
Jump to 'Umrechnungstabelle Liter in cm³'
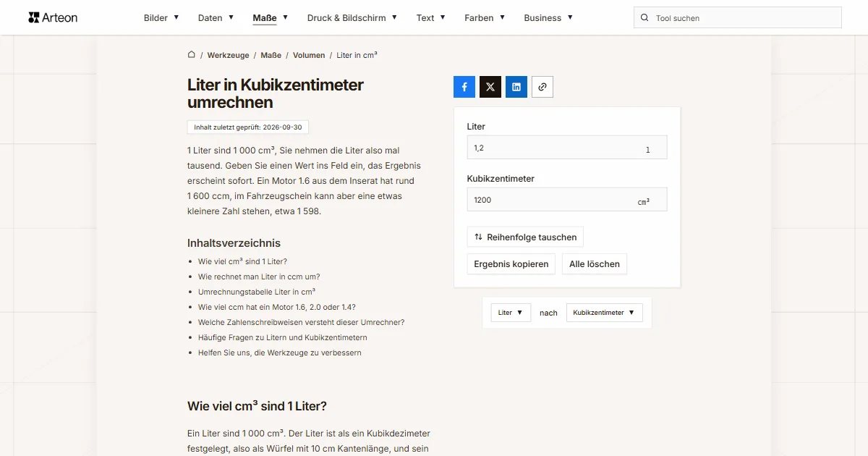(257, 292)
